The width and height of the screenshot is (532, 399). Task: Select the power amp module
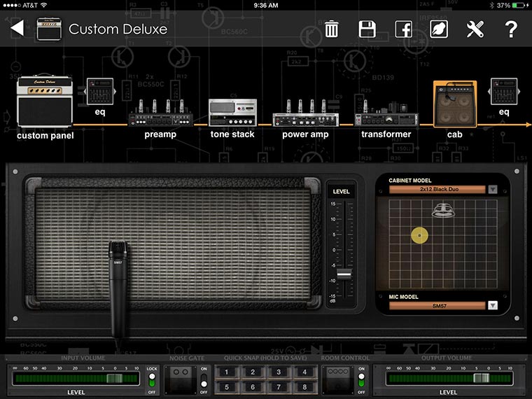pos(305,113)
